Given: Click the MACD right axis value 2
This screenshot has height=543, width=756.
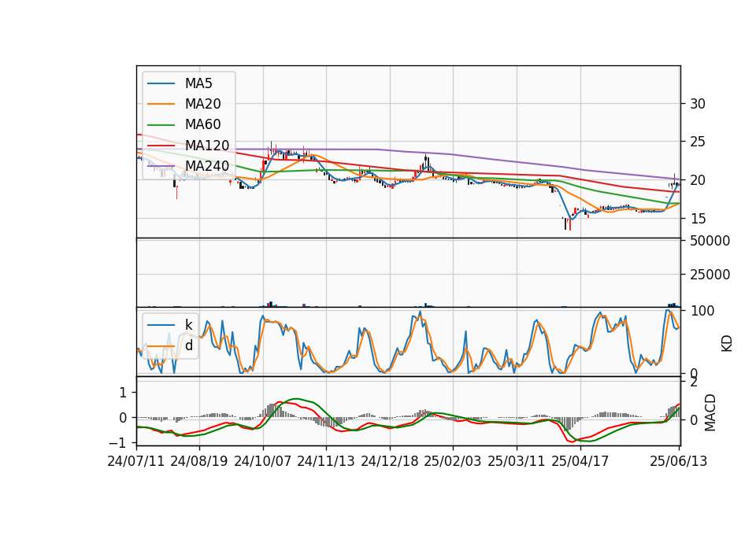Looking at the screenshot, I should 694,382.
